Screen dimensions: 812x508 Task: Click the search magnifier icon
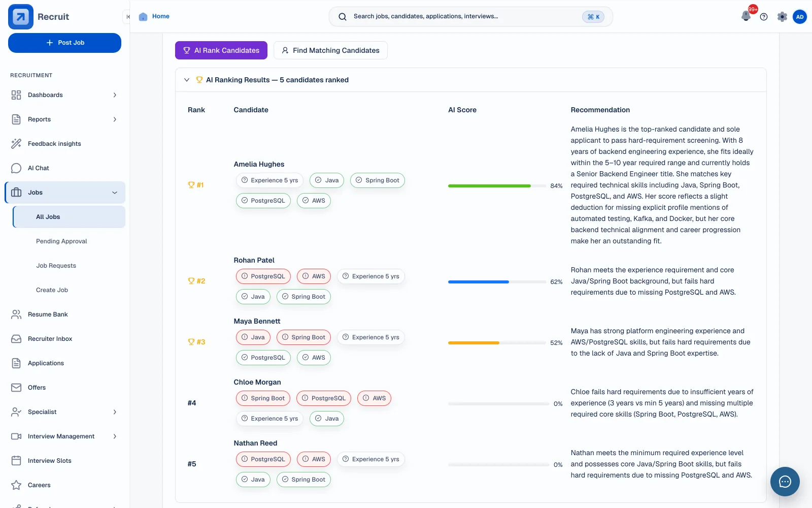click(x=343, y=17)
